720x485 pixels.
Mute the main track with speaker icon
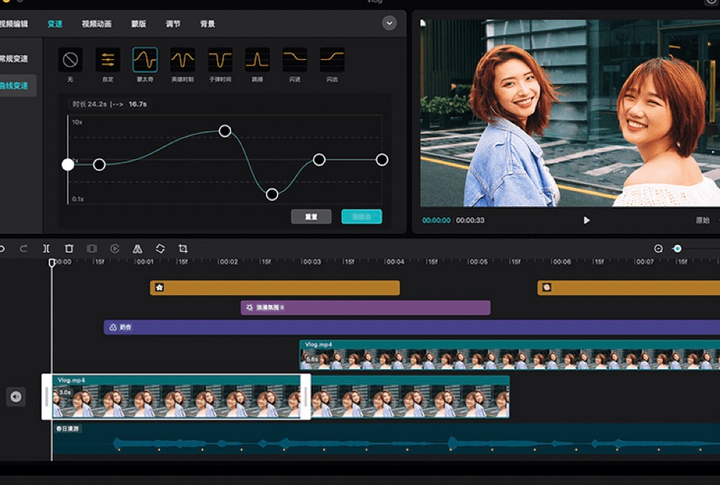coord(16,396)
